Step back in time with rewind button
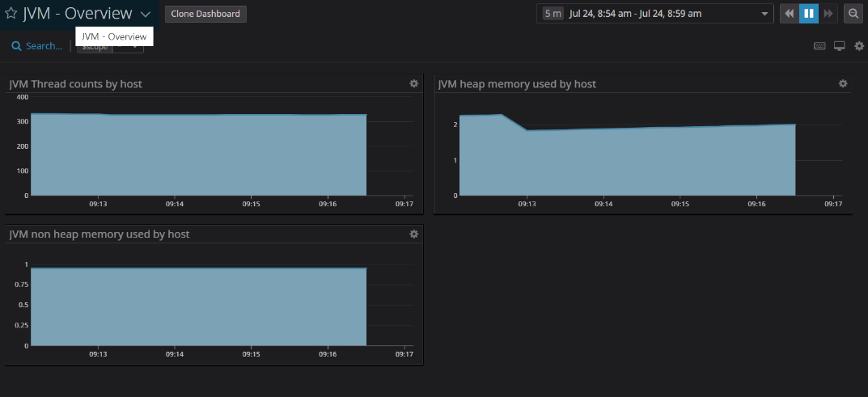 [789, 14]
